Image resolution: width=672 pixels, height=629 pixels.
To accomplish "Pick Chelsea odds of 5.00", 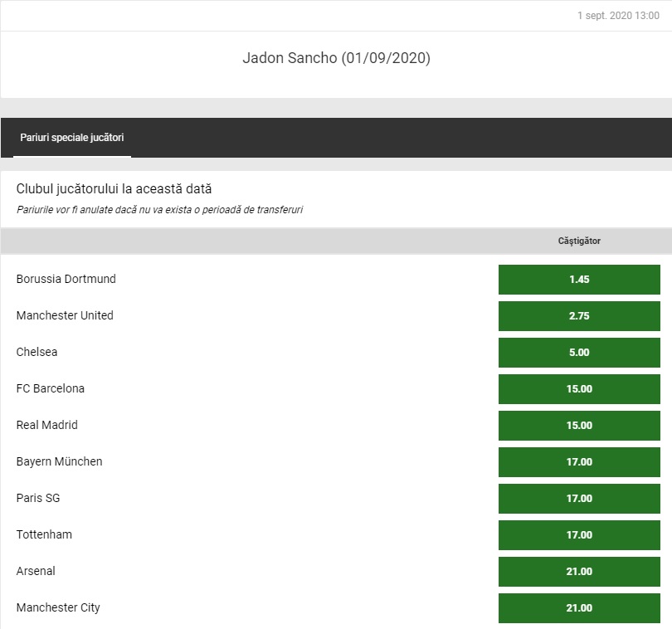I will [579, 353].
